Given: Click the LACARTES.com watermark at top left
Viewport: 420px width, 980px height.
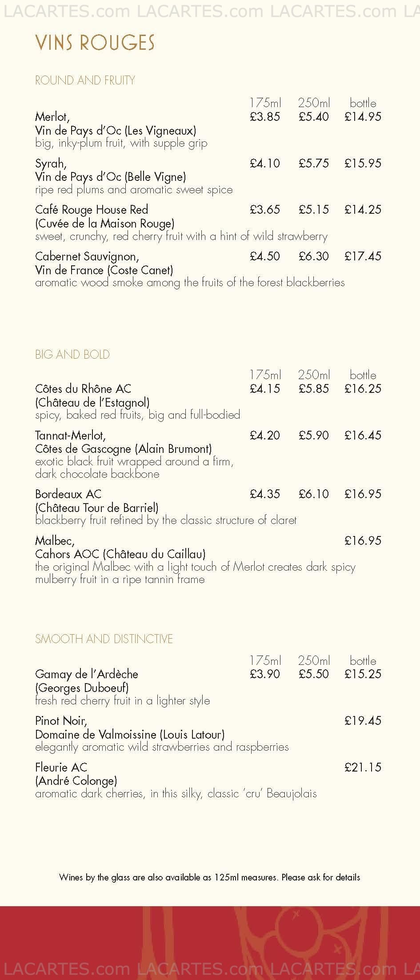Looking at the screenshot, I should (x=66, y=12).
